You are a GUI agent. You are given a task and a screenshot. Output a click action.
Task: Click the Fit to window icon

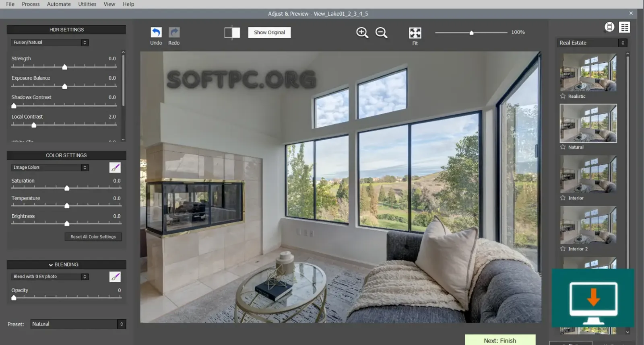click(415, 33)
